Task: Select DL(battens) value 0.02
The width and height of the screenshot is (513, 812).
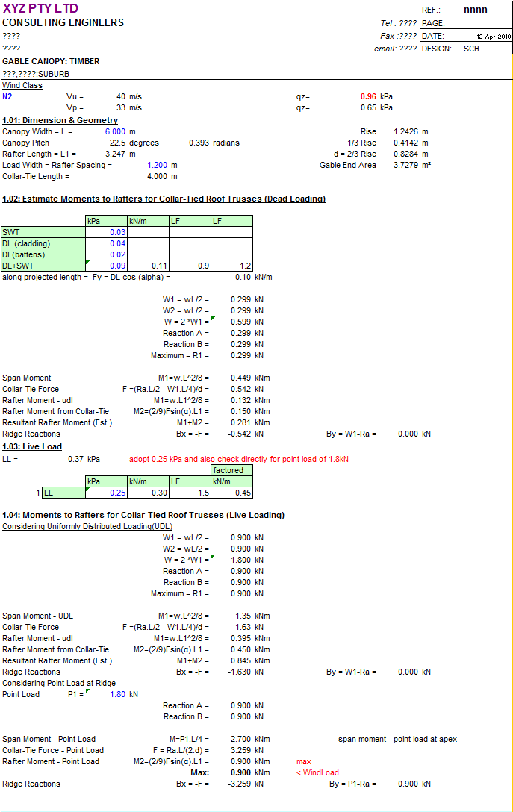Action: coord(106,254)
